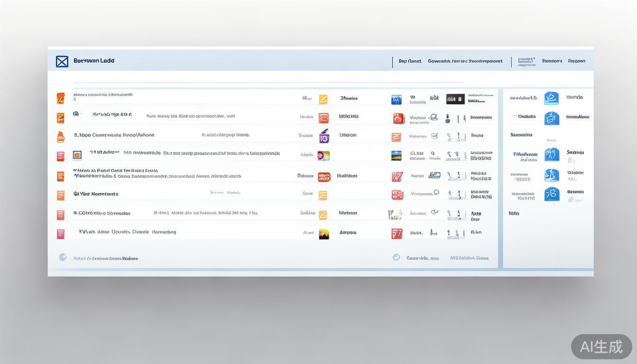The image size is (637, 364).
Task: Click the blue envelope logo in the header
Action: tap(62, 62)
